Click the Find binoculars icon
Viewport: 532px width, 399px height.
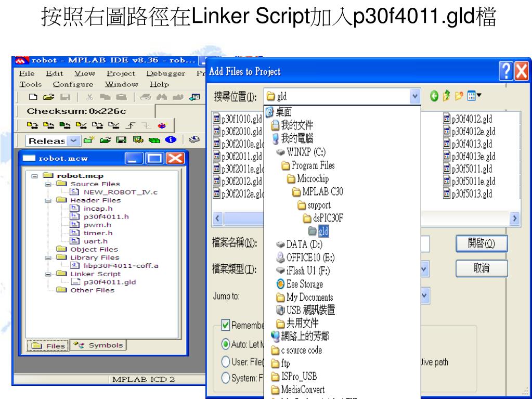click(x=162, y=97)
